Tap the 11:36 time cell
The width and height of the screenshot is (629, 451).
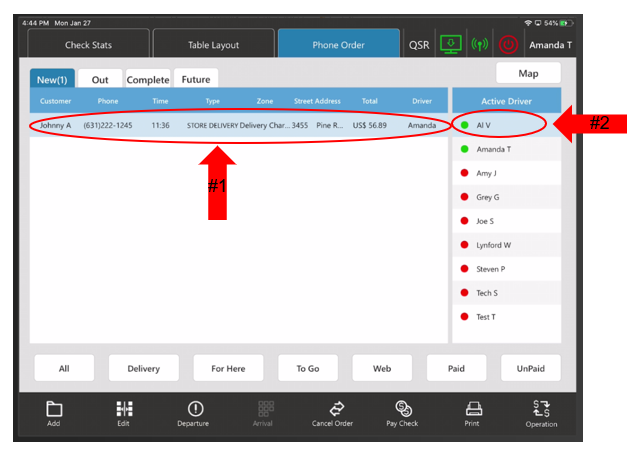click(160, 125)
